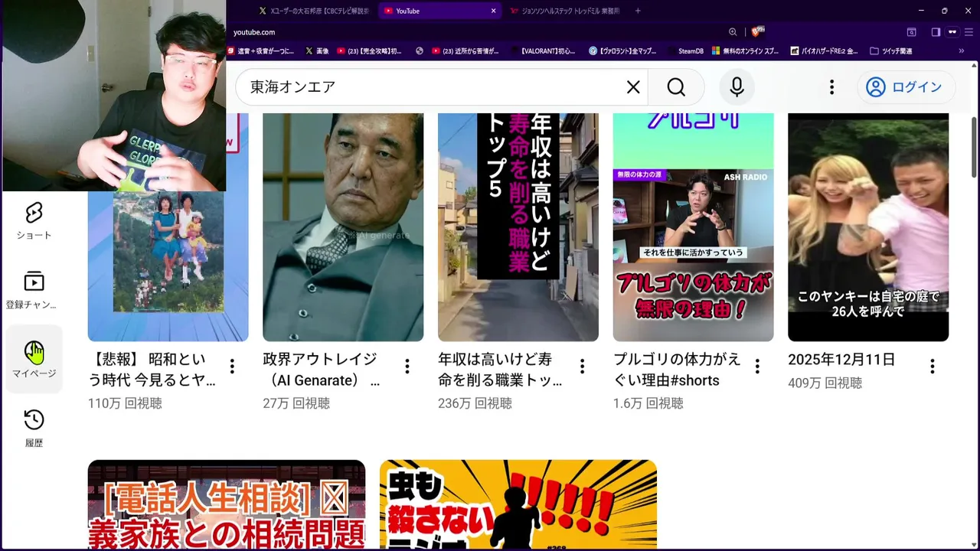Click the page vertical scrollbar thumb
The height and width of the screenshot is (551, 980).
pyautogui.click(x=975, y=147)
